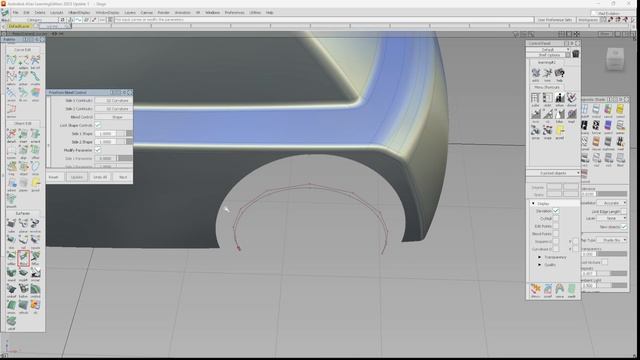Choose the offset tool in Object Edit

36,152
